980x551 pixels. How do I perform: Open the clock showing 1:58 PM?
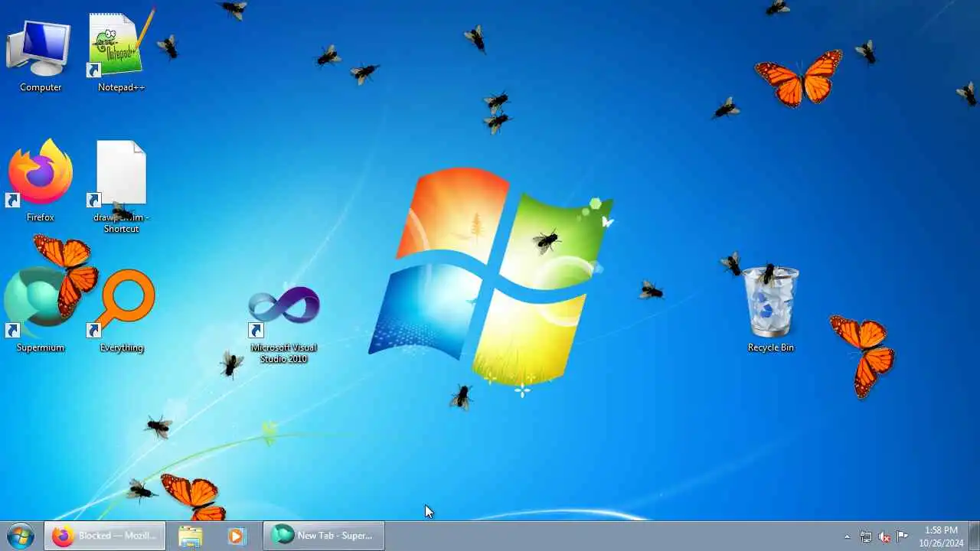click(941, 536)
